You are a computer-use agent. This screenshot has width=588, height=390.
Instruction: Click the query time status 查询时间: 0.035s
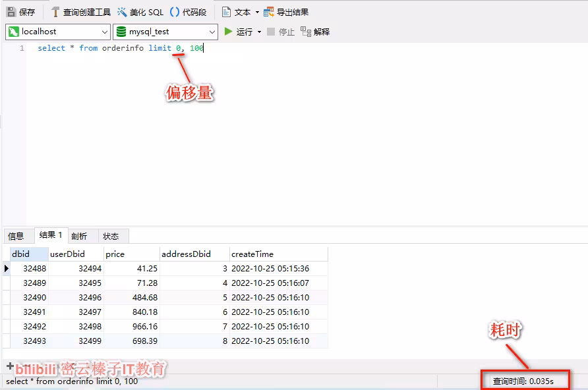pos(523,381)
